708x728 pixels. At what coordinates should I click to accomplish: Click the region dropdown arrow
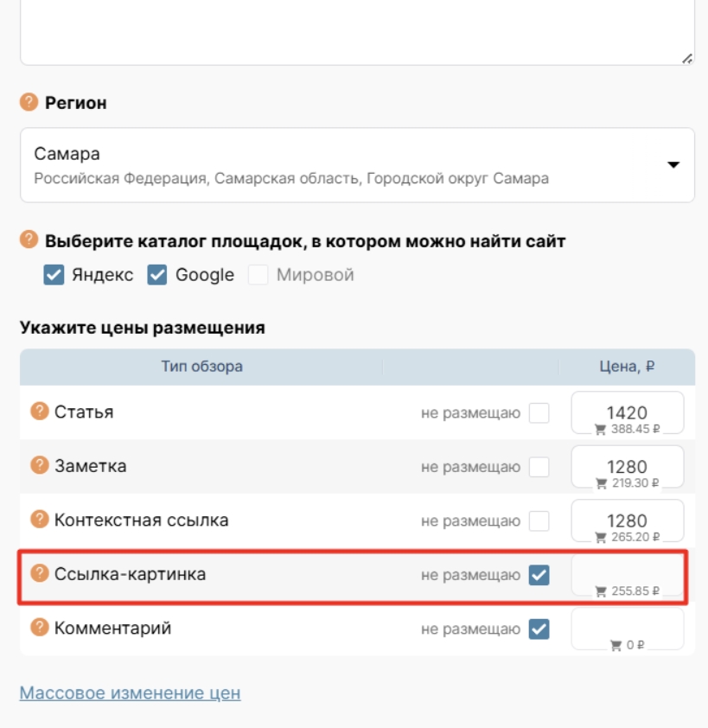(673, 165)
